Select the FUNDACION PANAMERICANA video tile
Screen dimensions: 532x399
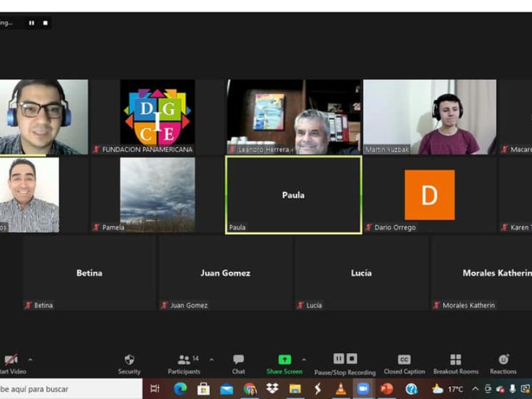[158, 117]
